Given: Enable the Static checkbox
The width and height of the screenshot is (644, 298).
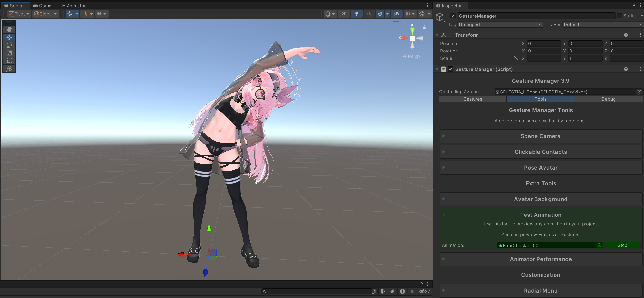Looking at the screenshot, I should [619, 16].
